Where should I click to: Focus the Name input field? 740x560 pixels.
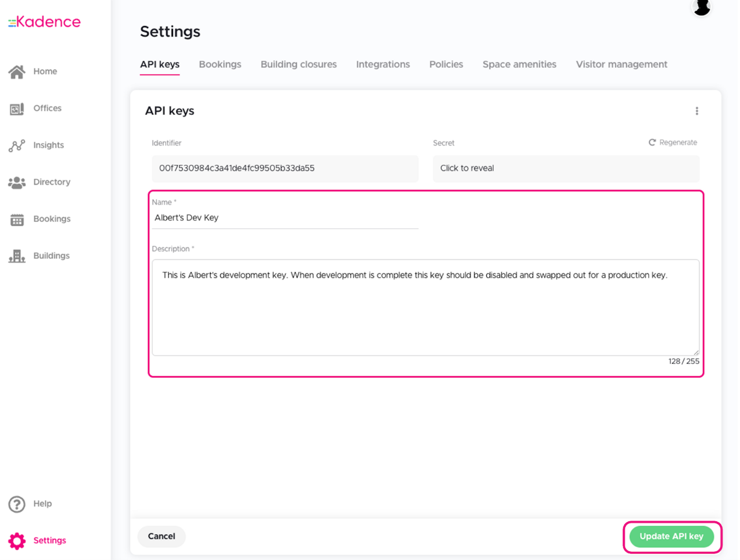point(284,218)
